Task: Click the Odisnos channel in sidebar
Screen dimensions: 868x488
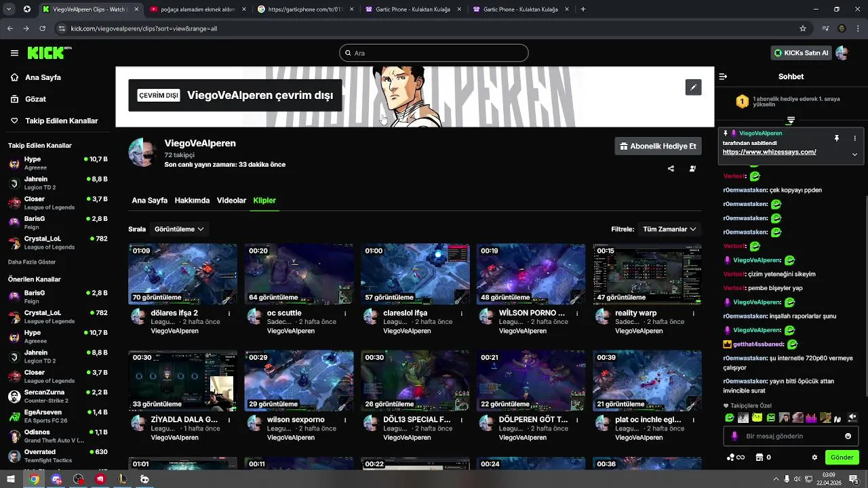Action: (x=58, y=436)
